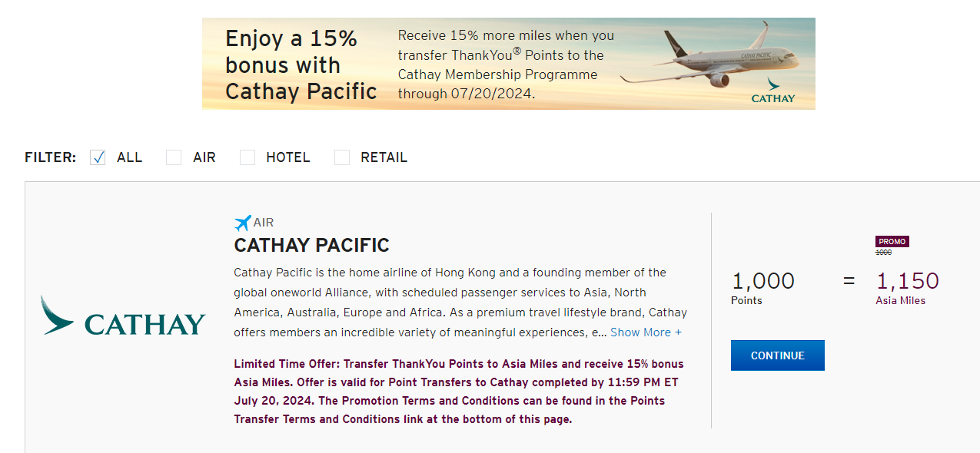Click the 1,150 Asia Miles promo value
Screen dimensions: 980x453
[x=907, y=281]
